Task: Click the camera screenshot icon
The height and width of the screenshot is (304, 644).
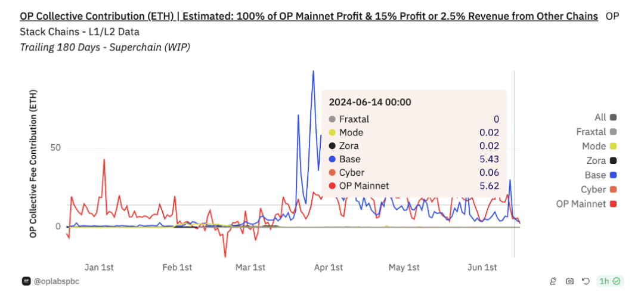Action: 569,281
